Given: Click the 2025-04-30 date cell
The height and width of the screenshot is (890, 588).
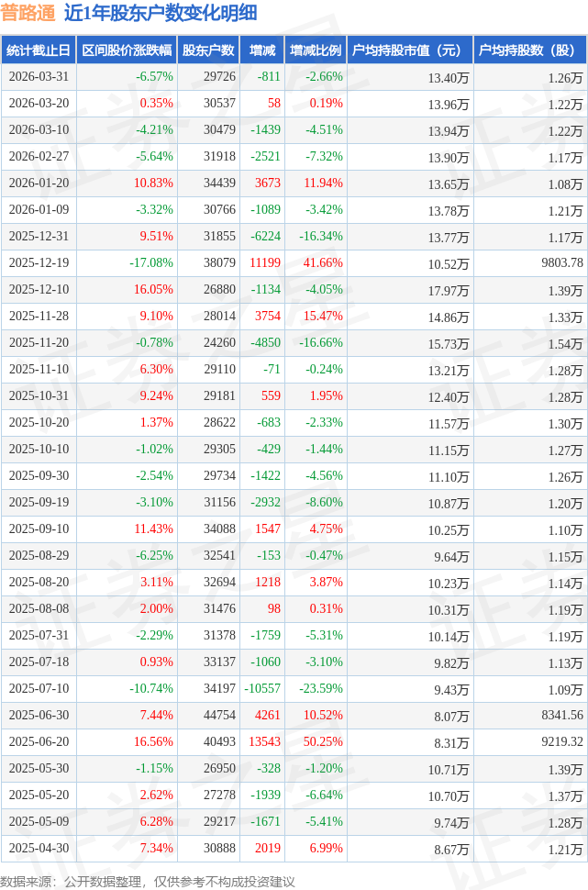Looking at the screenshot, I should tap(38, 848).
